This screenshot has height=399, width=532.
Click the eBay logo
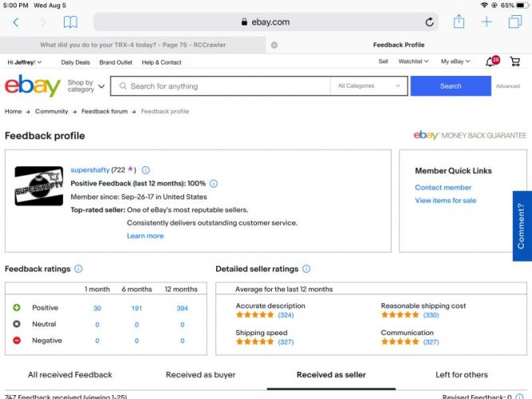[33, 85]
